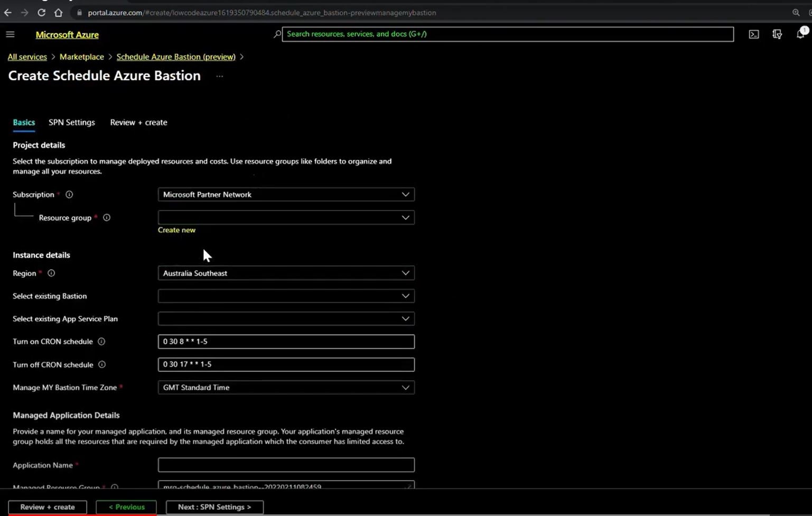Click the browser forward arrow

pyautogui.click(x=24, y=13)
